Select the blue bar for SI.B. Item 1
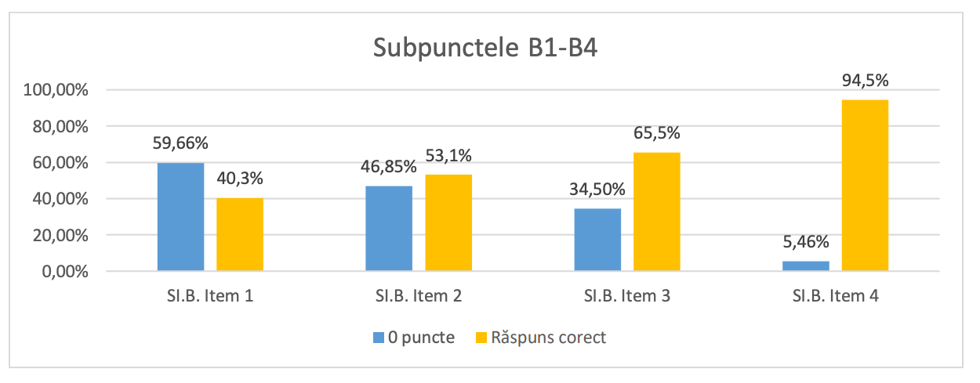The width and height of the screenshot is (980, 383). (180, 217)
